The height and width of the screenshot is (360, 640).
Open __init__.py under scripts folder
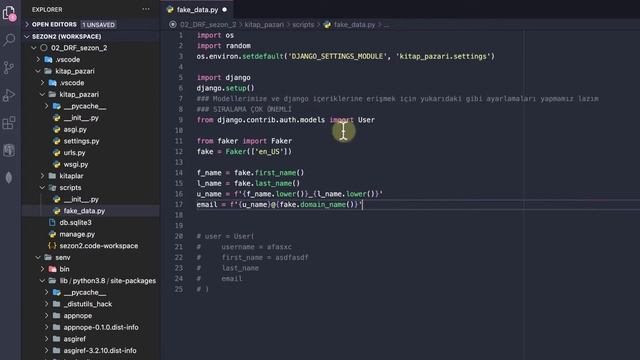tap(81, 200)
